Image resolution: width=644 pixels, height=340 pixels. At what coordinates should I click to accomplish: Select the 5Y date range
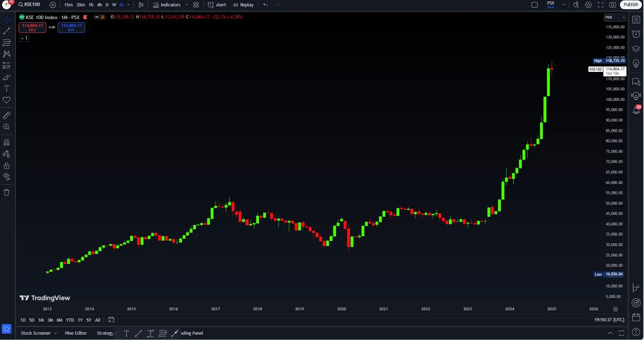tap(89, 320)
